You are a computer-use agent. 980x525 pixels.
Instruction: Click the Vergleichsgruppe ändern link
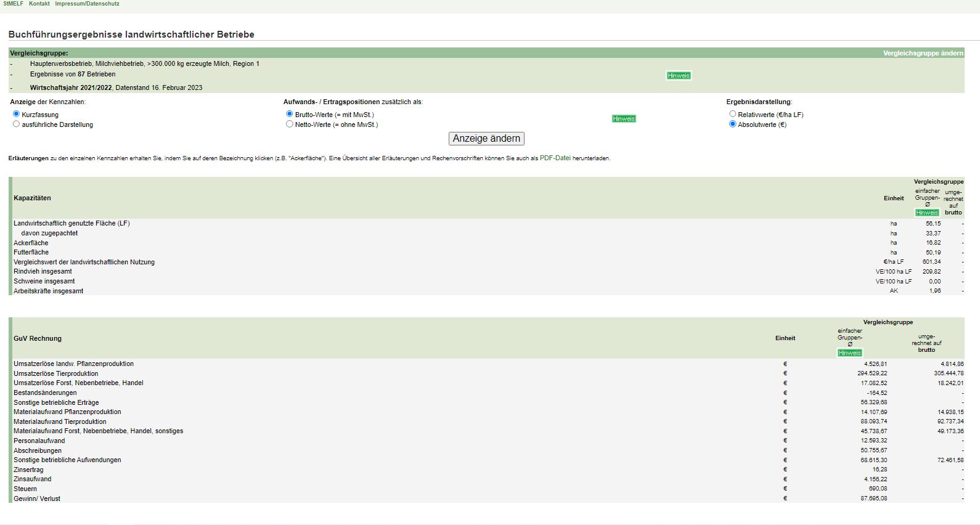[x=923, y=54]
